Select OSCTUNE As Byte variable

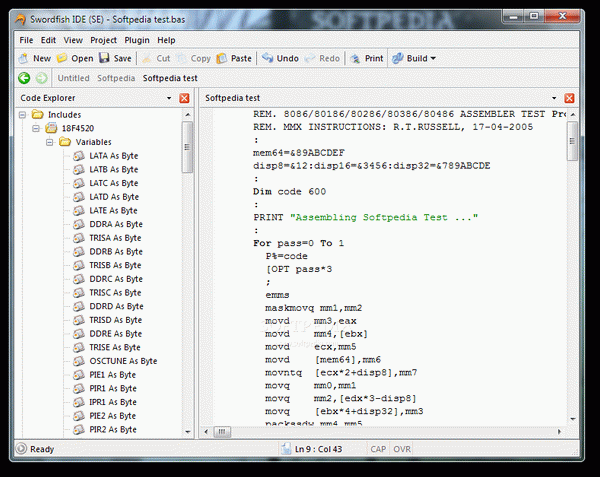[123, 361]
